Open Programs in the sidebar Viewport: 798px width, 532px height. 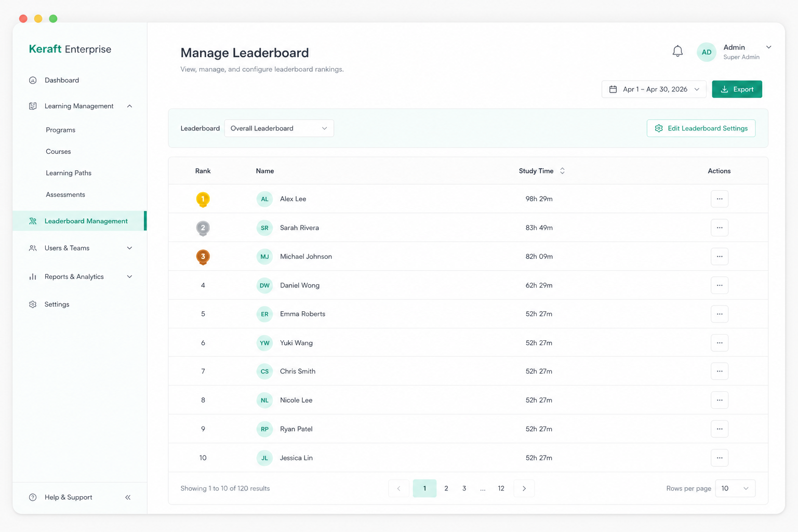pyautogui.click(x=60, y=130)
